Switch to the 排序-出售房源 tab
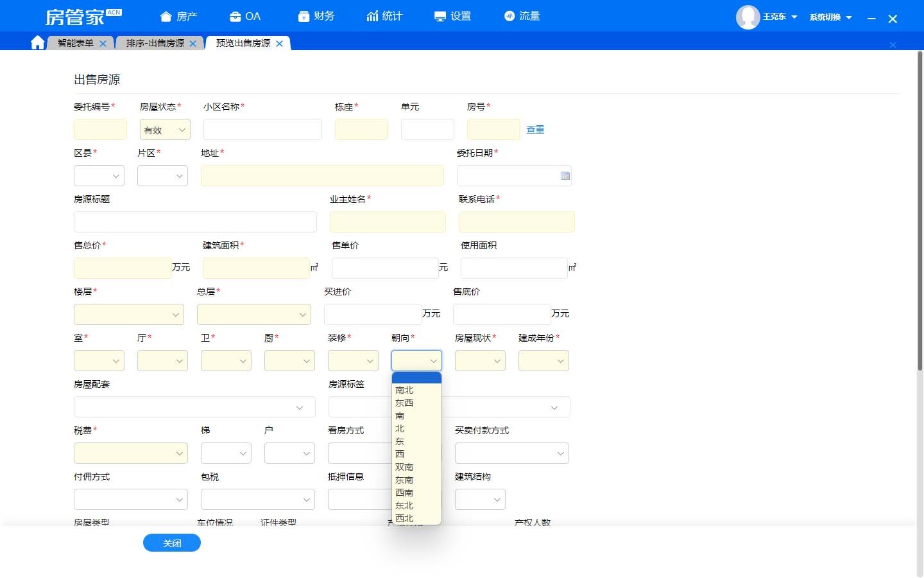Viewport: 924px width, 578px height. [155, 43]
